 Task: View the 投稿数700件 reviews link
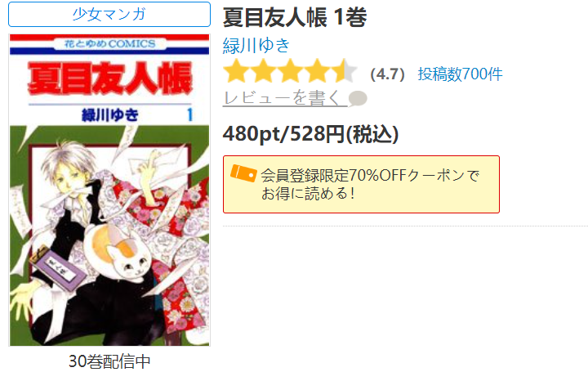[x=460, y=74]
